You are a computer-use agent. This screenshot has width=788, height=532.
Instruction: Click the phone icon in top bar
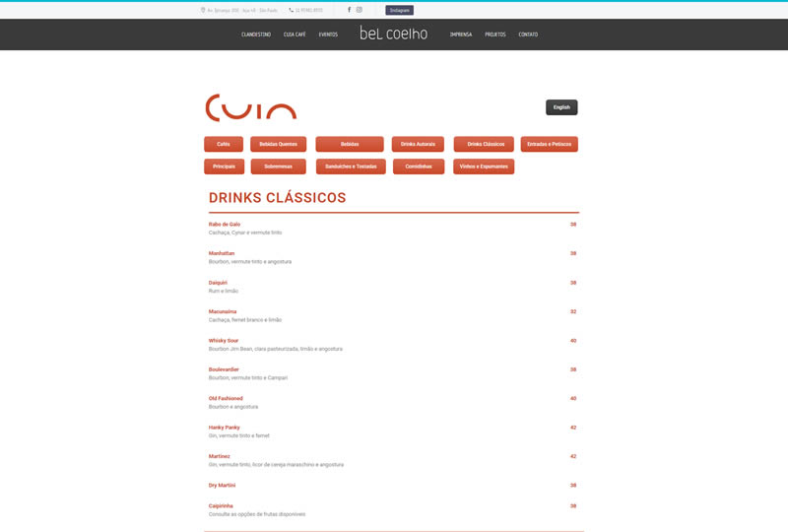(x=291, y=10)
